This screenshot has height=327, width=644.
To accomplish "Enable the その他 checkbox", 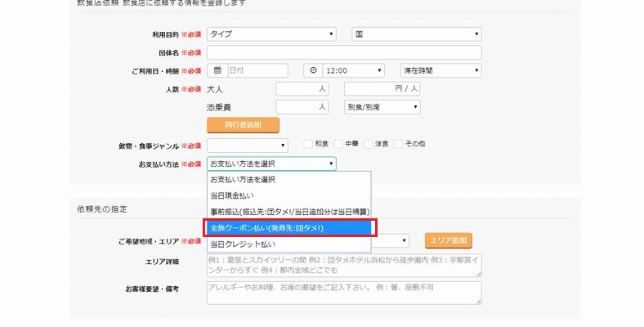I will 398,144.
